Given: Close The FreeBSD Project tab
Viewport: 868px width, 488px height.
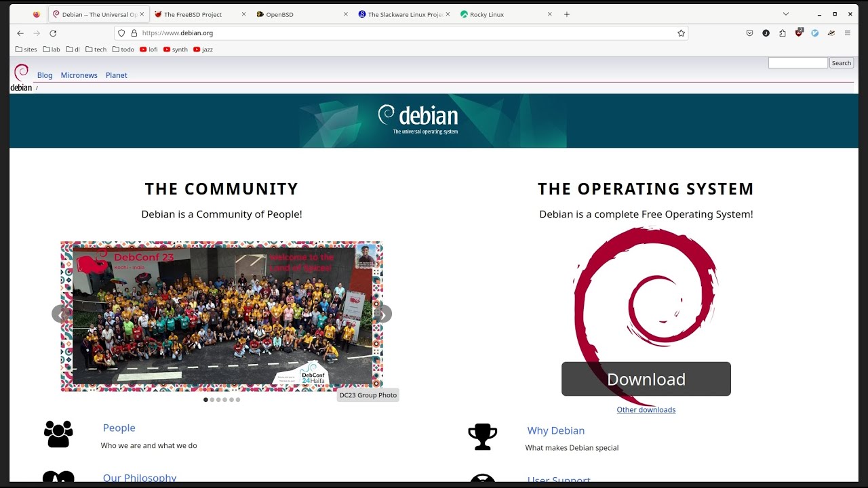Looking at the screenshot, I should [x=243, y=14].
